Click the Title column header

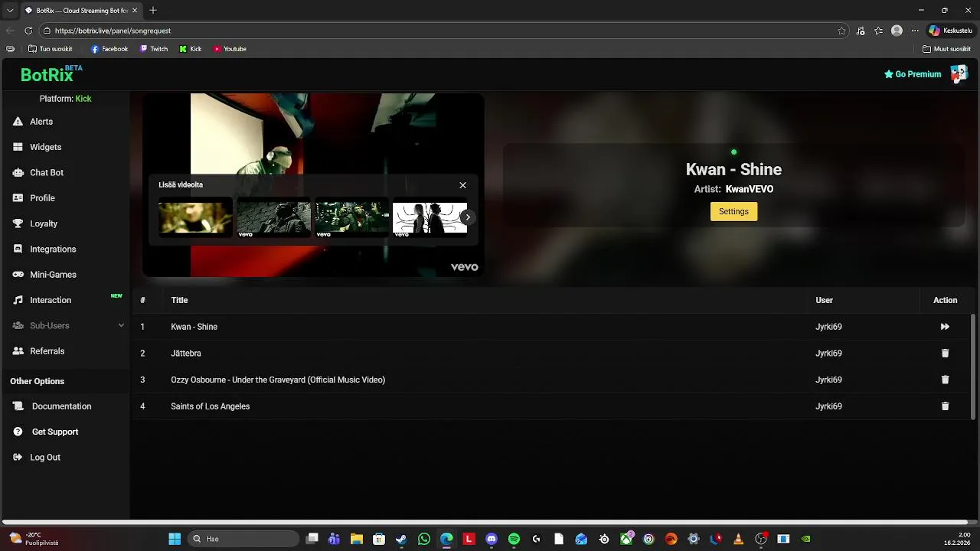point(179,300)
